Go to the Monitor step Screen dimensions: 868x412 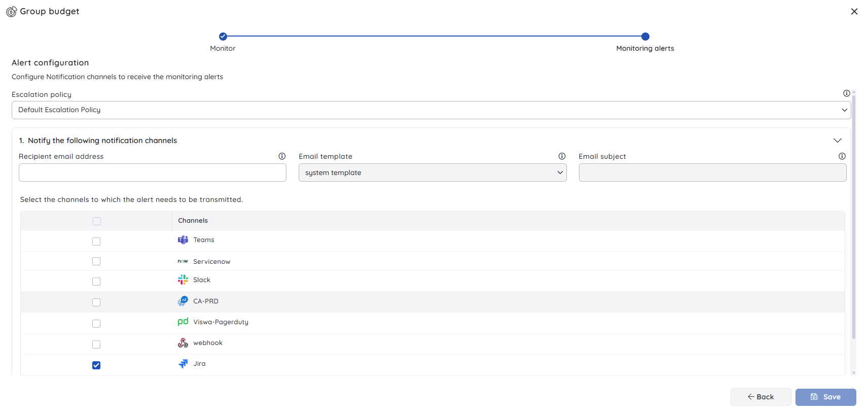click(223, 37)
